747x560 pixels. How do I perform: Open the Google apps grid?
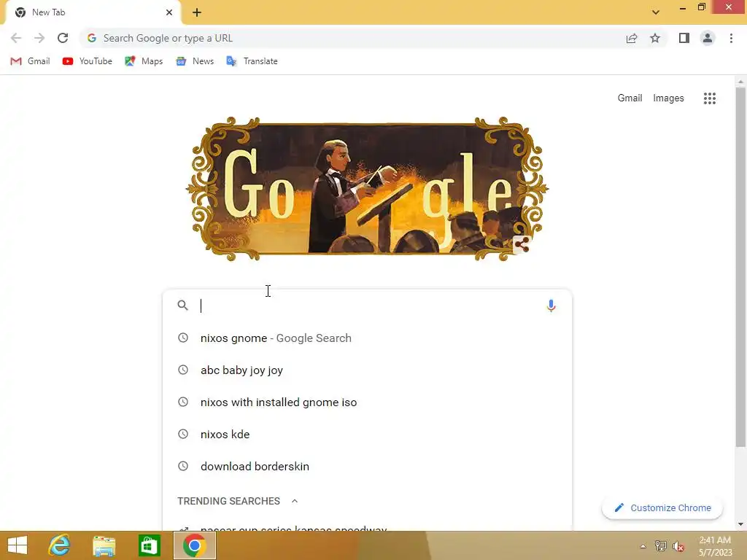tap(710, 98)
